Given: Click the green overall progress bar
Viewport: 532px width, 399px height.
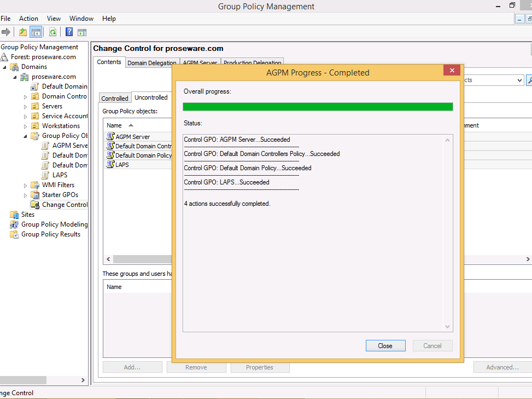Looking at the screenshot, I should tap(318, 107).
